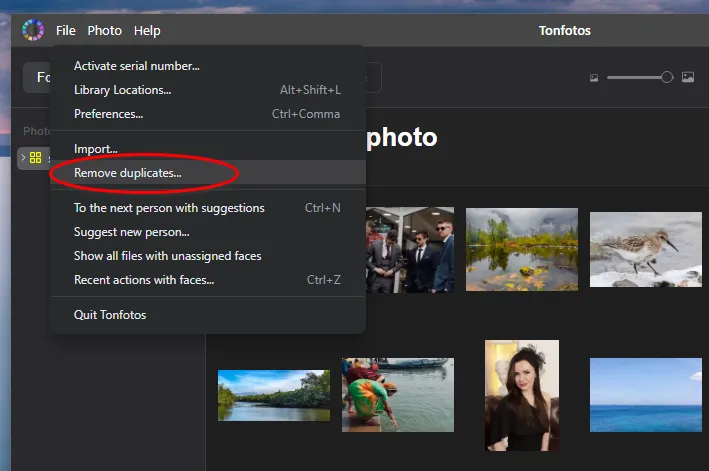Open the Photo menu
This screenshot has width=709, height=471.
point(104,30)
